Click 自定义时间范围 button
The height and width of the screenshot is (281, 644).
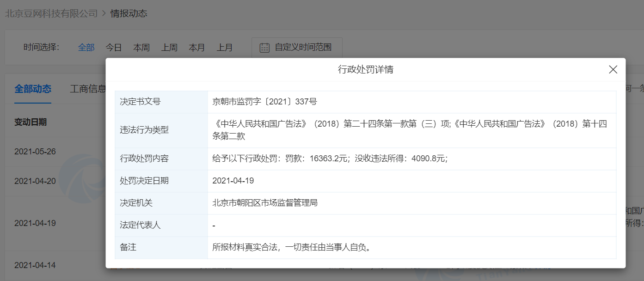(x=297, y=48)
